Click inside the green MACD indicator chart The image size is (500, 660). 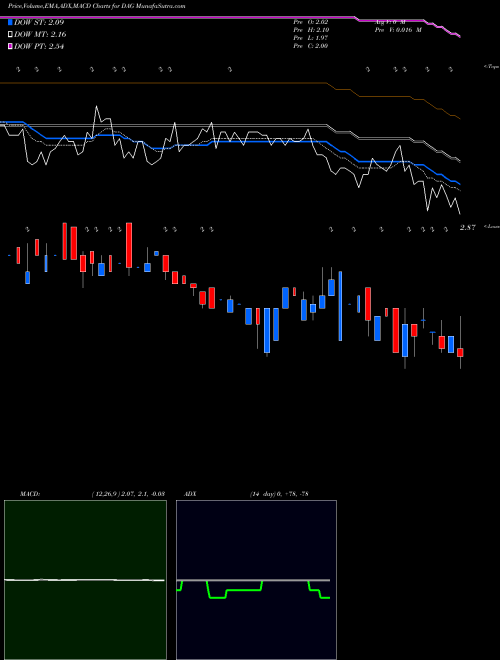pyautogui.click(x=85, y=580)
